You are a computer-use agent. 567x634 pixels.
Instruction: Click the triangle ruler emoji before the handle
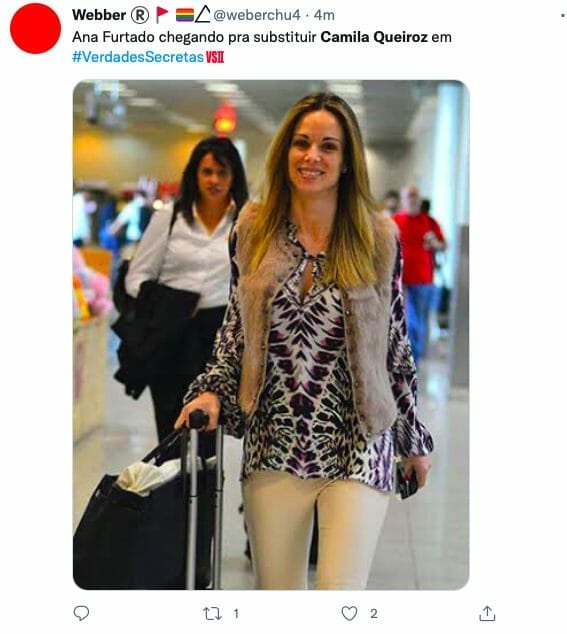203,15
